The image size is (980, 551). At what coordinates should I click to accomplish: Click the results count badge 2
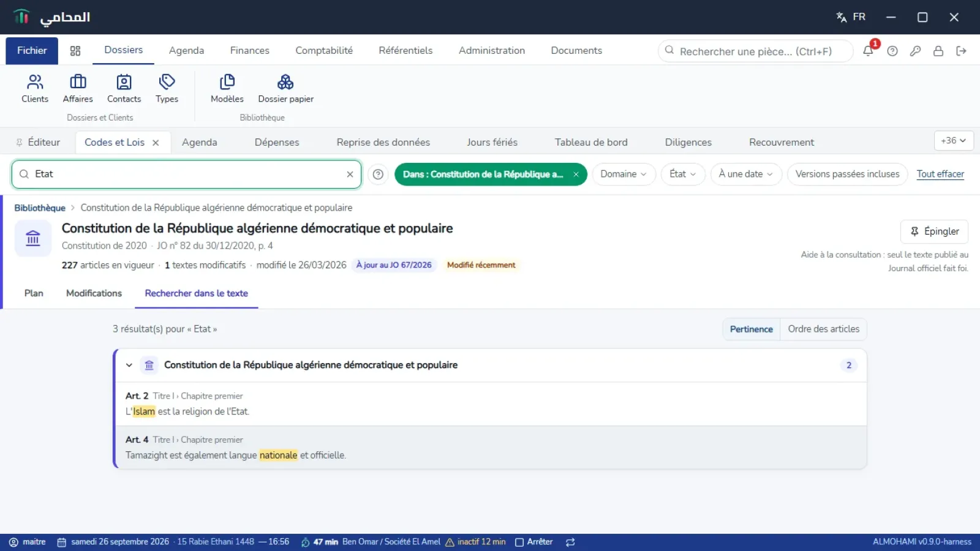[848, 365]
